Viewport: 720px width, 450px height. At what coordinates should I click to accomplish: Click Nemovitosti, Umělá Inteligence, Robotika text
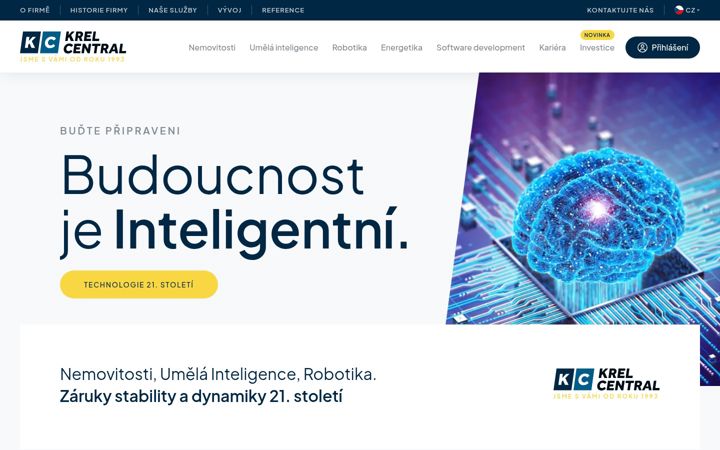point(218,374)
